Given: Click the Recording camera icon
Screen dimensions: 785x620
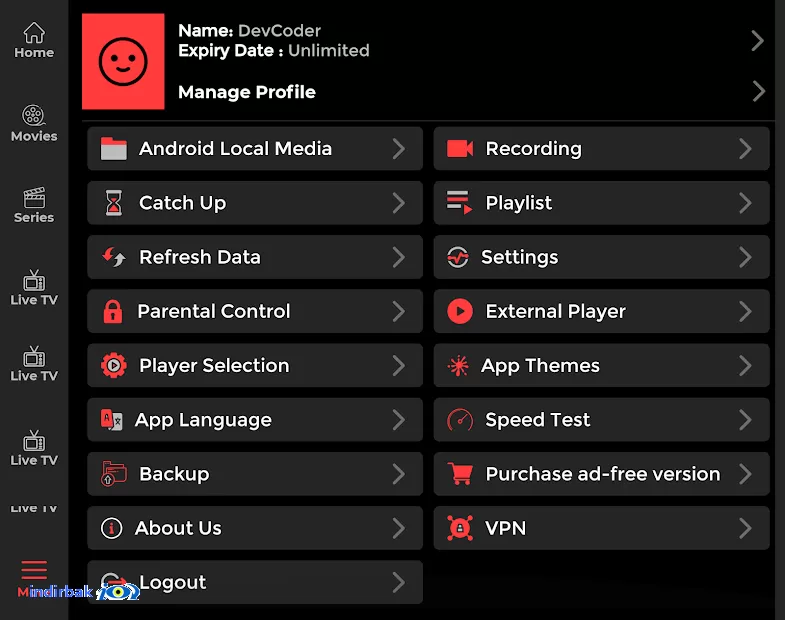Looking at the screenshot, I should [460, 149].
